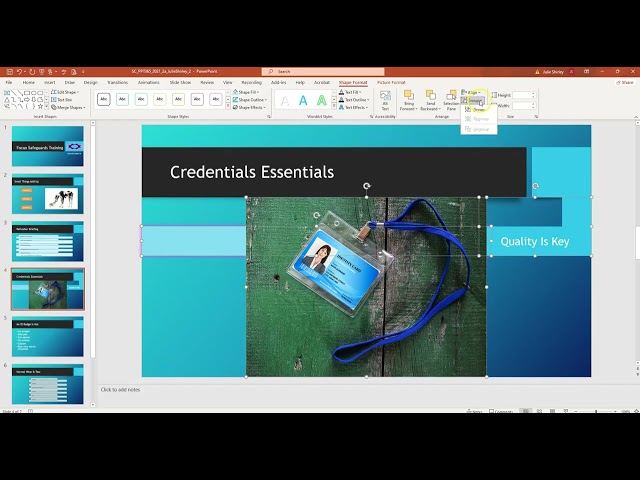640x480 pixels.
Task: Apply the first plain WordArt style A
Action: tap(285, 100)
